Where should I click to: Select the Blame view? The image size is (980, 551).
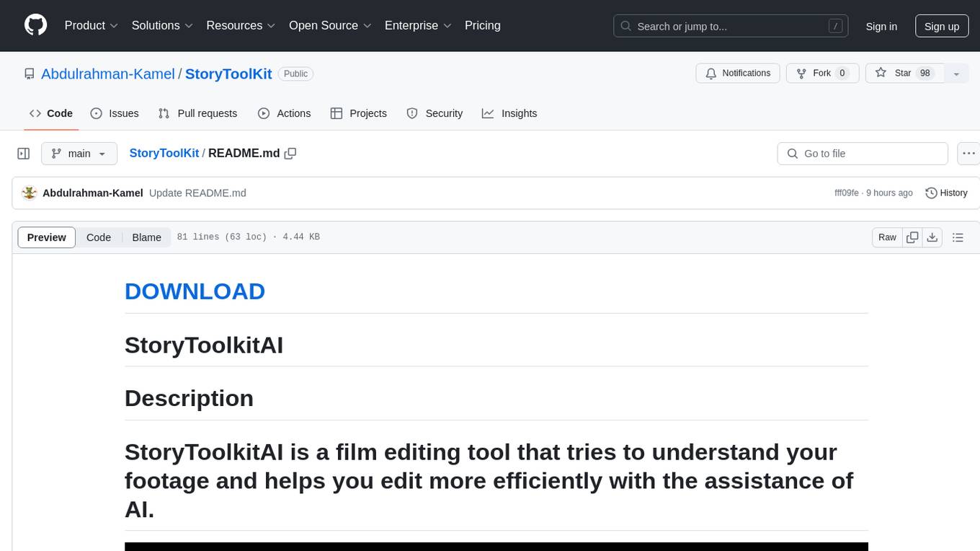(x=146, y=237)
